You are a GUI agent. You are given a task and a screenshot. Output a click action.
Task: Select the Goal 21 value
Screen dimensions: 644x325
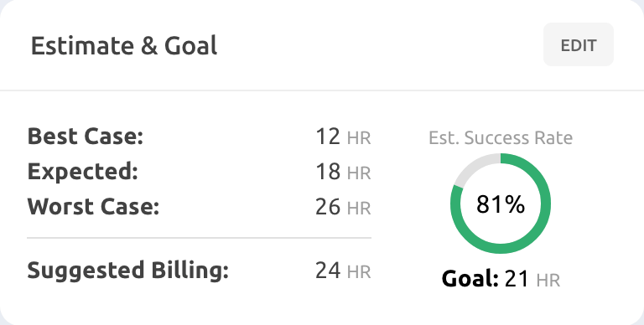(517, 279)
